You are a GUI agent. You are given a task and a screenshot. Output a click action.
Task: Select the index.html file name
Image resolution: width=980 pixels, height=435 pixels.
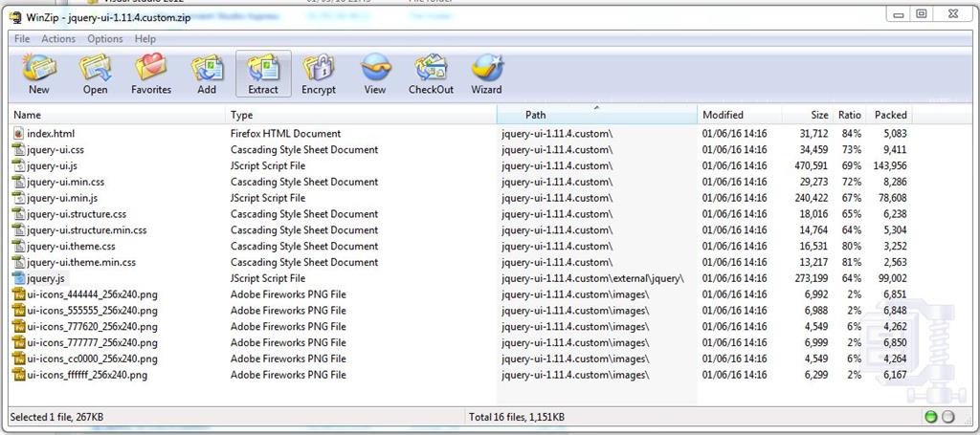coord(51,134)
